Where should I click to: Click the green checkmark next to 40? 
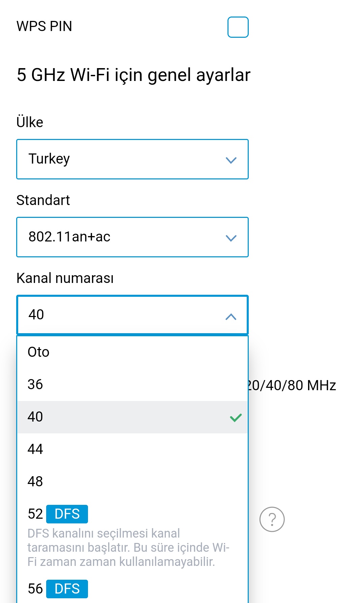pyautogui.click(x=236, y=418)
